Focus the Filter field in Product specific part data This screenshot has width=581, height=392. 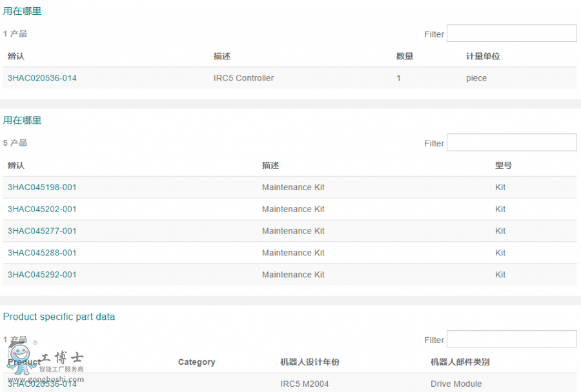[511, 339]
